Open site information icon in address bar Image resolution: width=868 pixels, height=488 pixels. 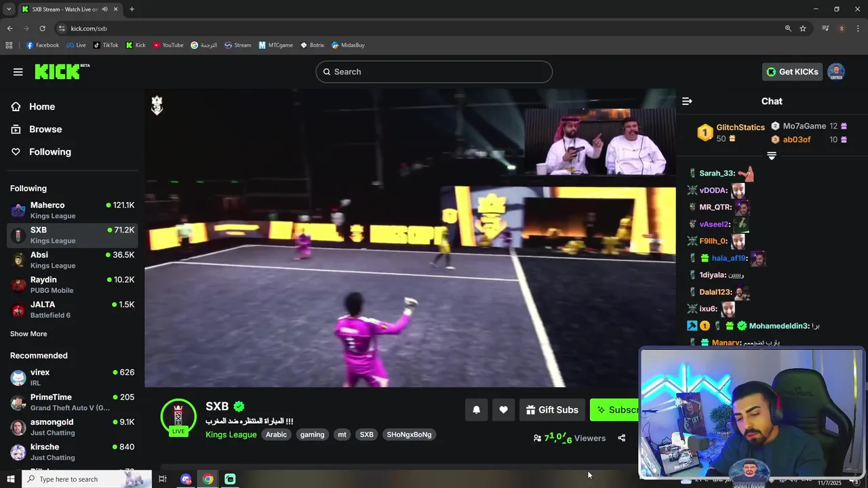pos(62,28)
